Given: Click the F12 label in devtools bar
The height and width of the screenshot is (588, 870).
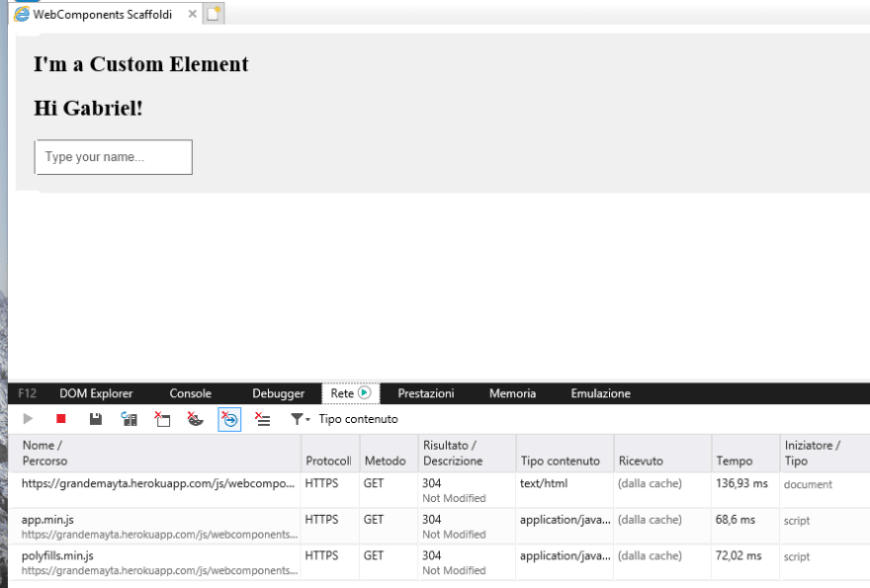Looking at the screenshot, I should (x=28, y=393).
